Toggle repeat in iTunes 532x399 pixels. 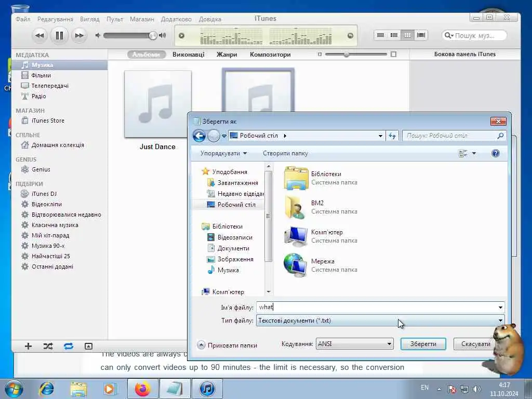[x=68, y=346]
